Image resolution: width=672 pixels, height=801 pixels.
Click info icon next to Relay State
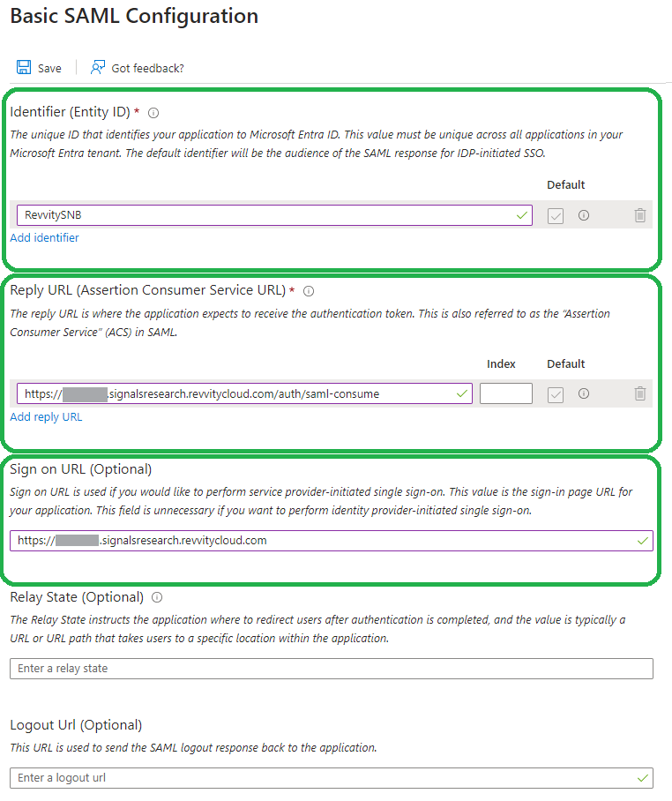[x=157, y=597]
